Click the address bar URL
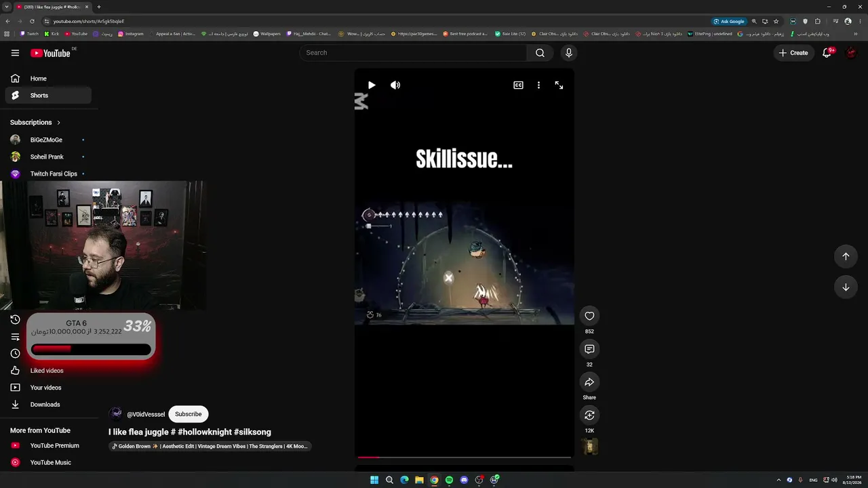This screenshot has width=868, height=488. click(89, 21)
